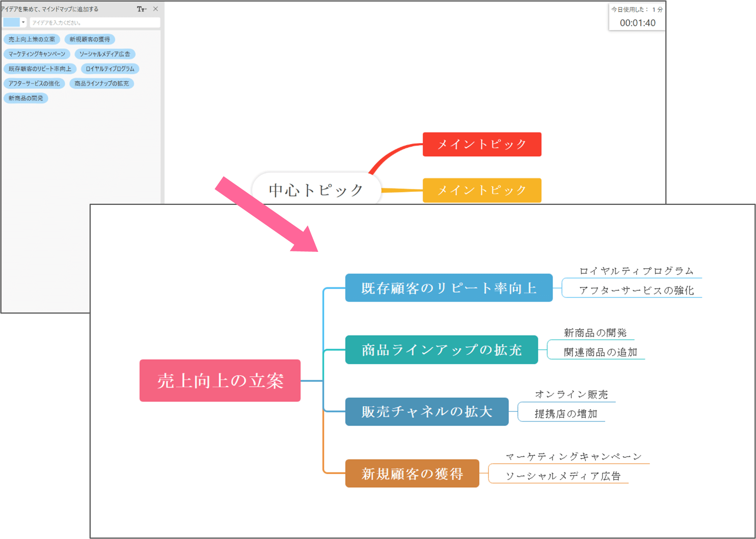Select the アフターサービスの強化 subtopic in the map
756x539 pixels.
636,290
